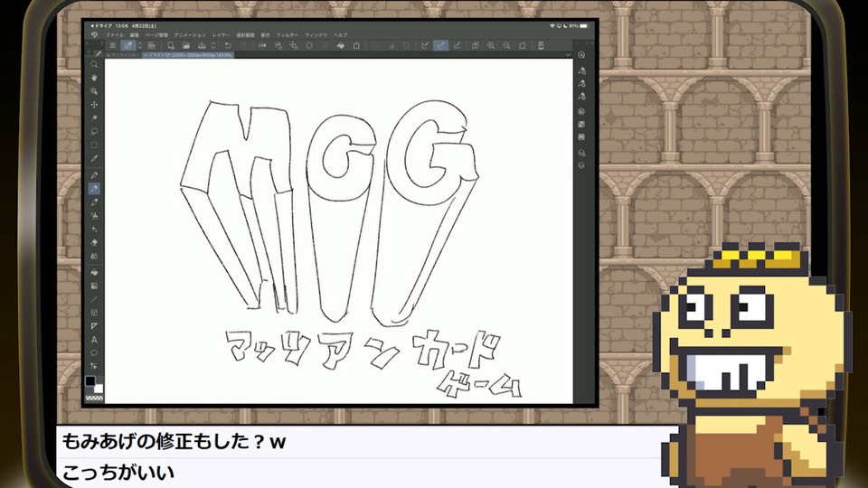Image resolution: width=868 pixels, height=488 pixels.
Task: Select the Fill bucket tool in left toolbar
Action: 94,272
